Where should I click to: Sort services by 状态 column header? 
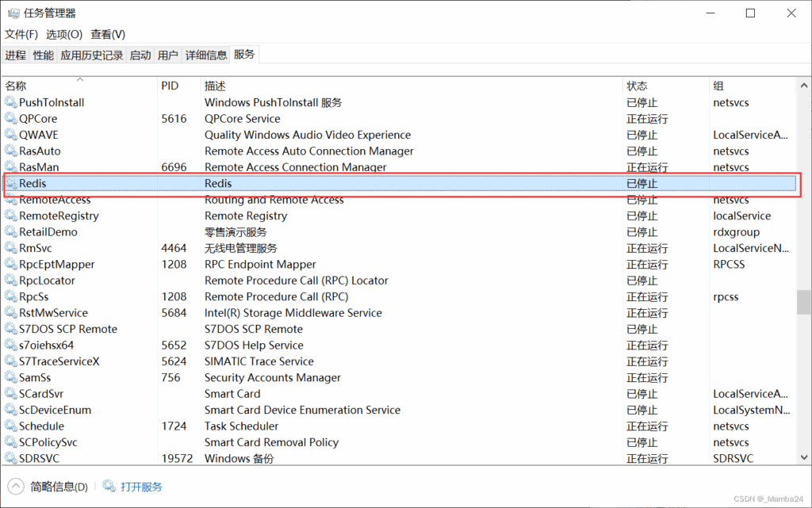click(x=637, y=86)
